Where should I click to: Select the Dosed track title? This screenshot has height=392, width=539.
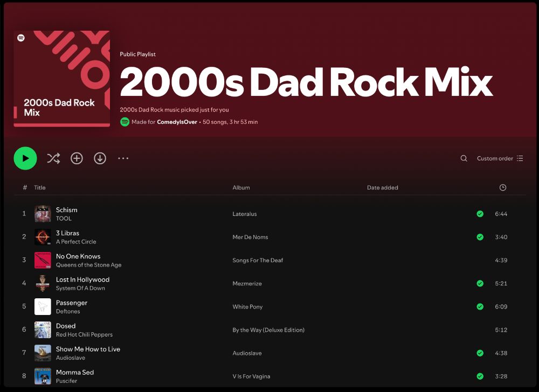[66, 326]
